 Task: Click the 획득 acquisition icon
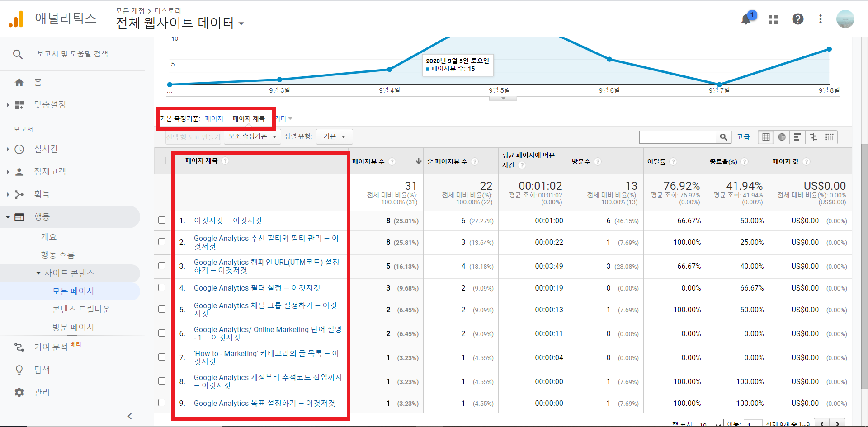pos(19,194)
